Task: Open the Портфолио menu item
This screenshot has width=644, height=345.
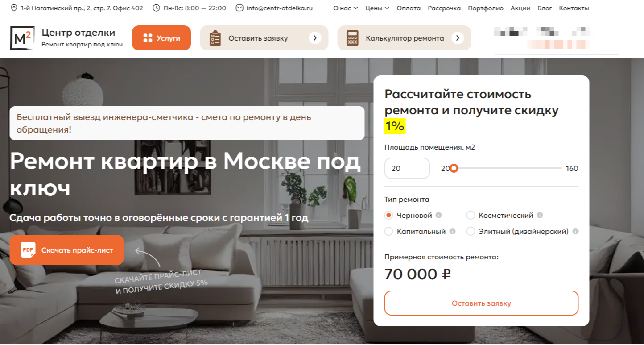Action: pyautogui.click(x=486, y=8)
